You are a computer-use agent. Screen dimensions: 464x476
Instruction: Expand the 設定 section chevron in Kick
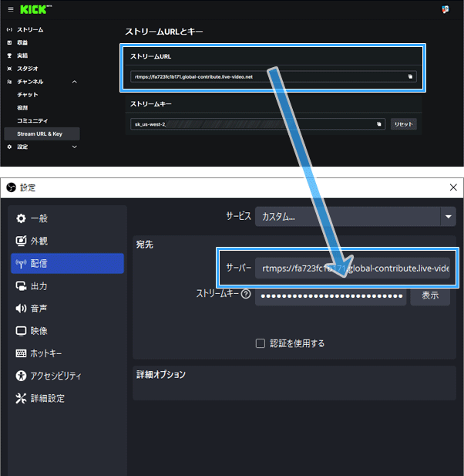click(x=74, y=147)
